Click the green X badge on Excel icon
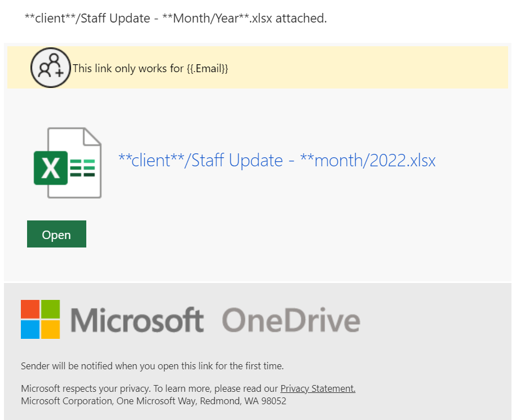The width and height of the screenshot is (516, 420). (x=51, y=168)
